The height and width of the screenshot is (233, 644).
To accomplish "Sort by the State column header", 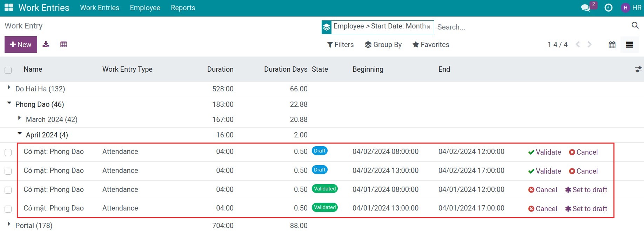I will pyautogui.click(x=320, y=69).
